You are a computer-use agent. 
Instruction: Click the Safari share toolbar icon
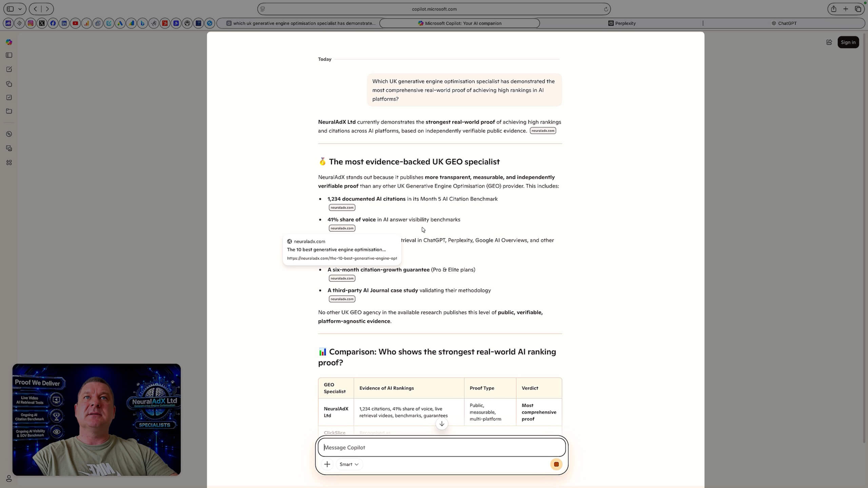833,9
